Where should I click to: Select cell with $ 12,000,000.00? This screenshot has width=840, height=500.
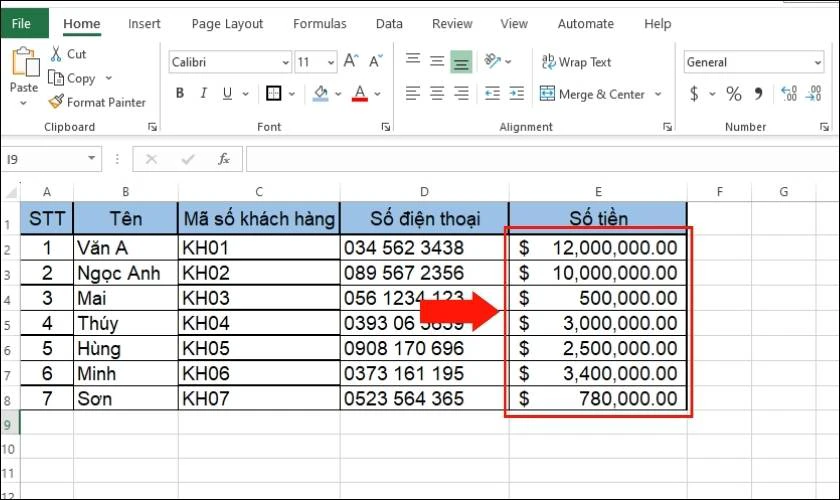click(598, 248)
